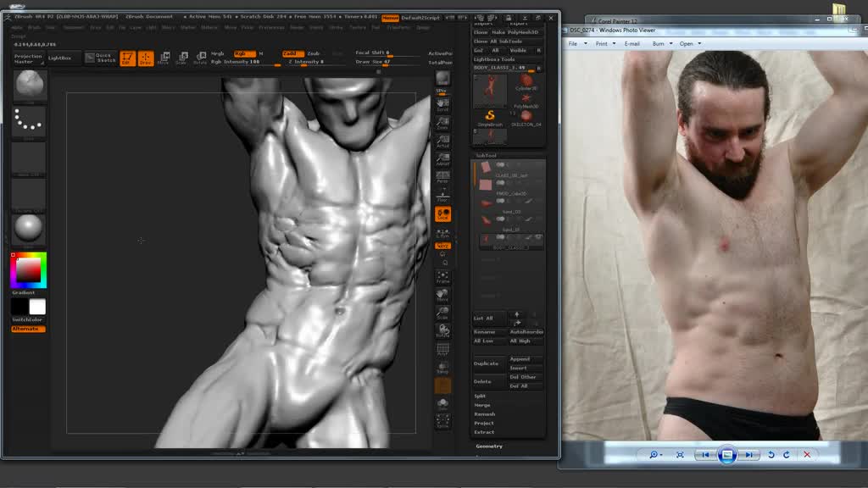This screenshot has height=488, width=868.
Task: Adjust the Focal Shift slider
Action: (x=387, y=53)
